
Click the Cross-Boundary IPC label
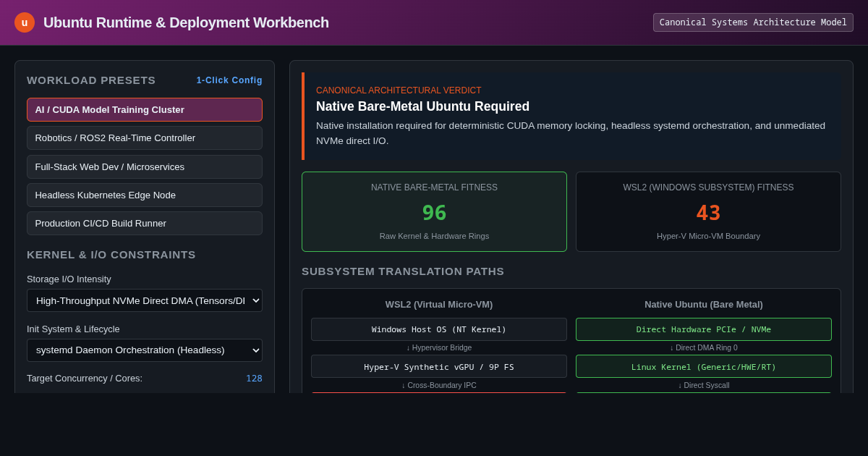[x=439, y=385]
